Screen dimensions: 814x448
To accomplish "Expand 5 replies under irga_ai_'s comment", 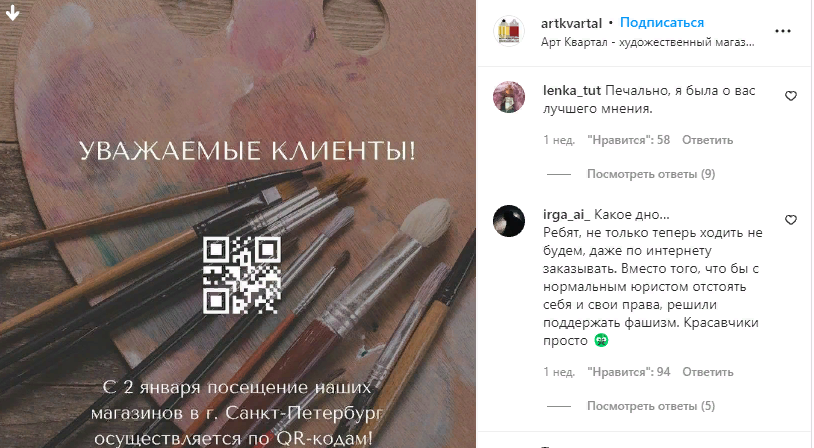I will coord(651,406).
